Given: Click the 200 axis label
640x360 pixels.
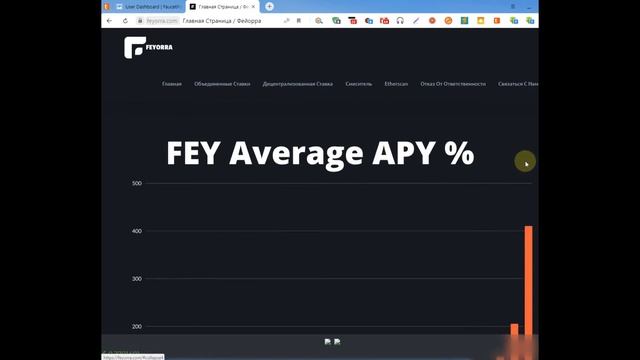Looking at the screenshot, I should [x=137, y=327].
